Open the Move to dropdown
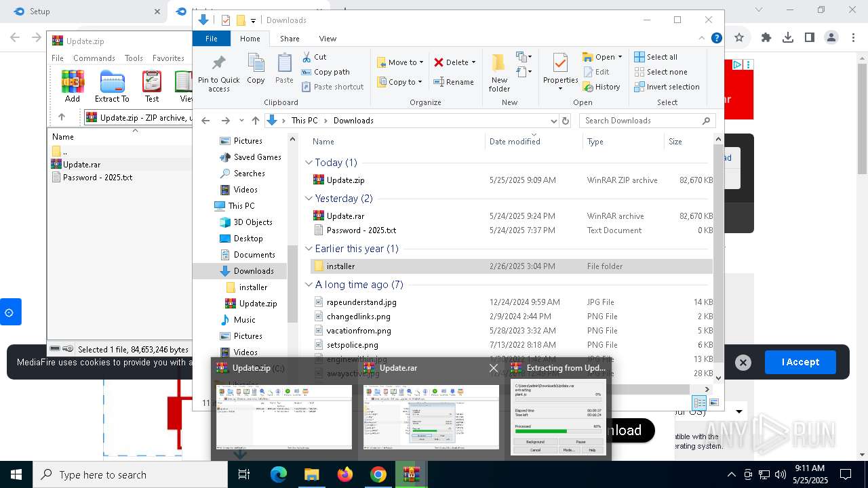868x488 pixels. pyautogui.click(x=400, y=62)
